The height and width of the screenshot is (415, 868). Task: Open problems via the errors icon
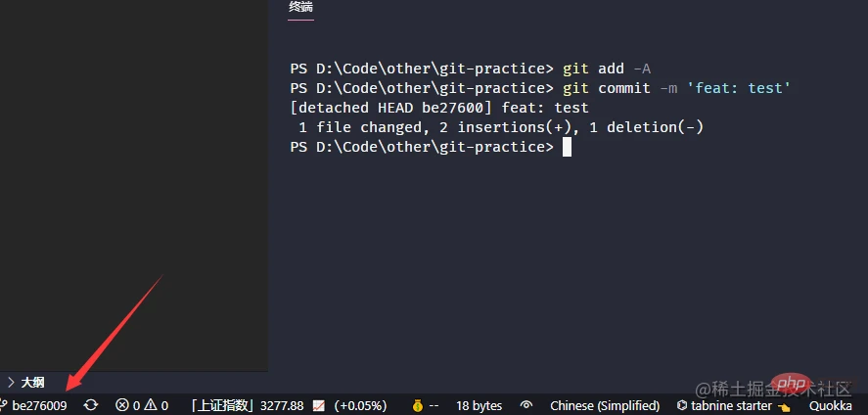point(122,405)
